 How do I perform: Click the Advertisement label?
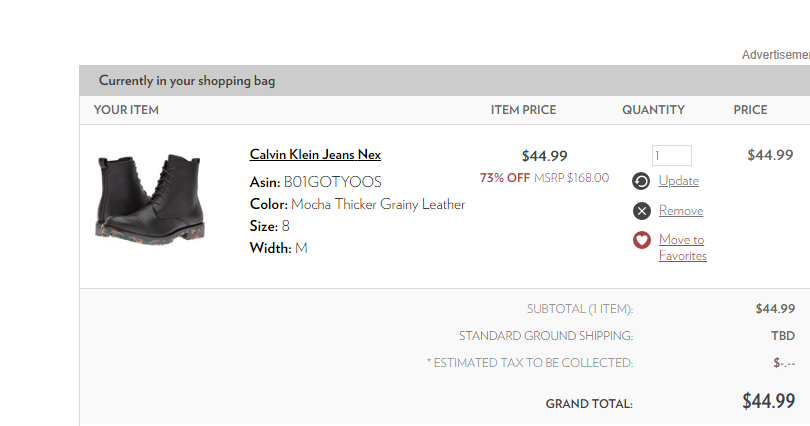775,55
